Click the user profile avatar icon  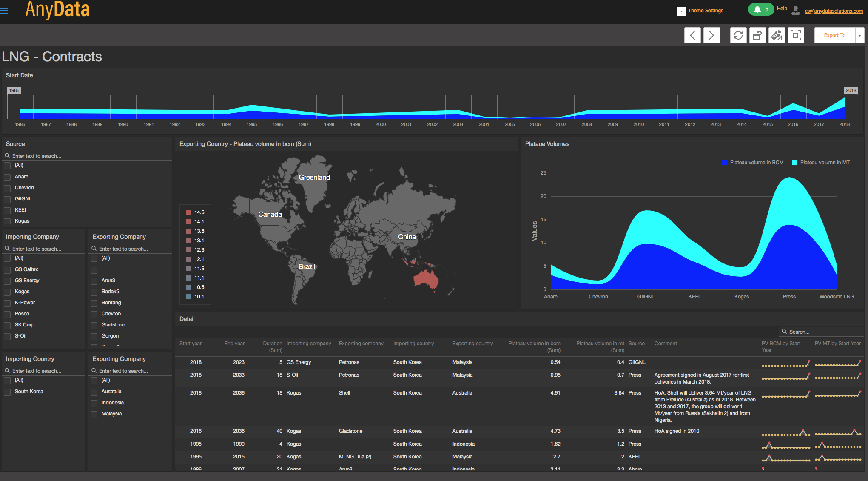(x=795, y=11)
